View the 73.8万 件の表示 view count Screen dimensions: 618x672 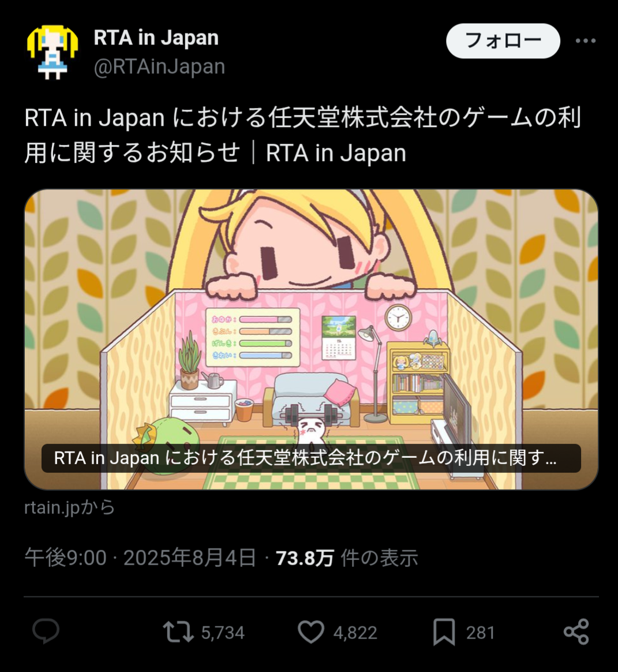(x=347, y=558)
